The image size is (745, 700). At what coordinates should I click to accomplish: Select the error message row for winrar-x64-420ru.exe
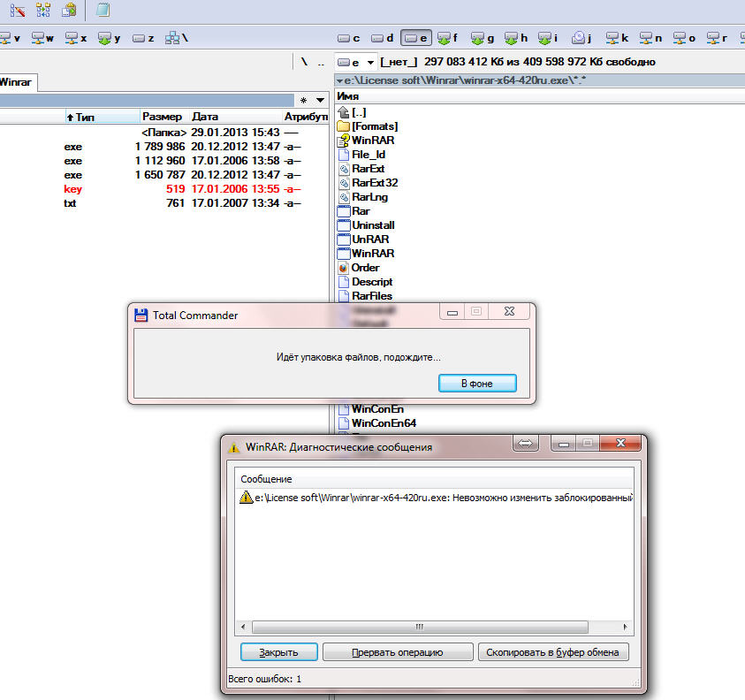(434, 498)
